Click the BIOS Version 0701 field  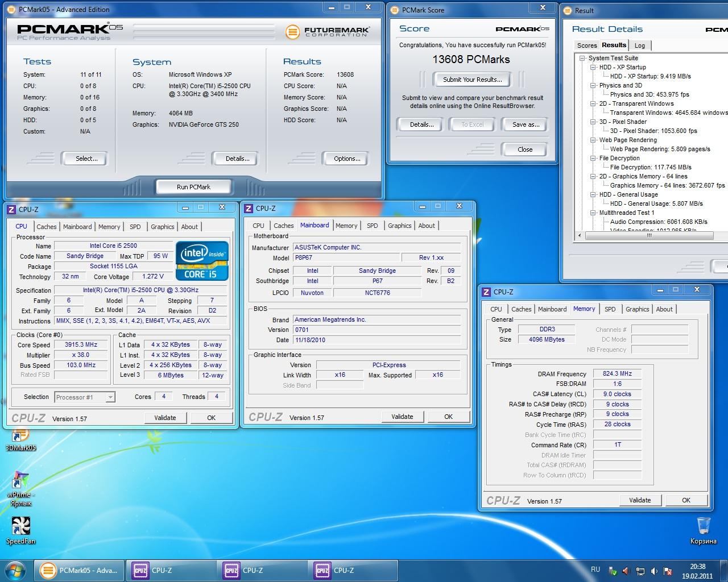[377, 330]
